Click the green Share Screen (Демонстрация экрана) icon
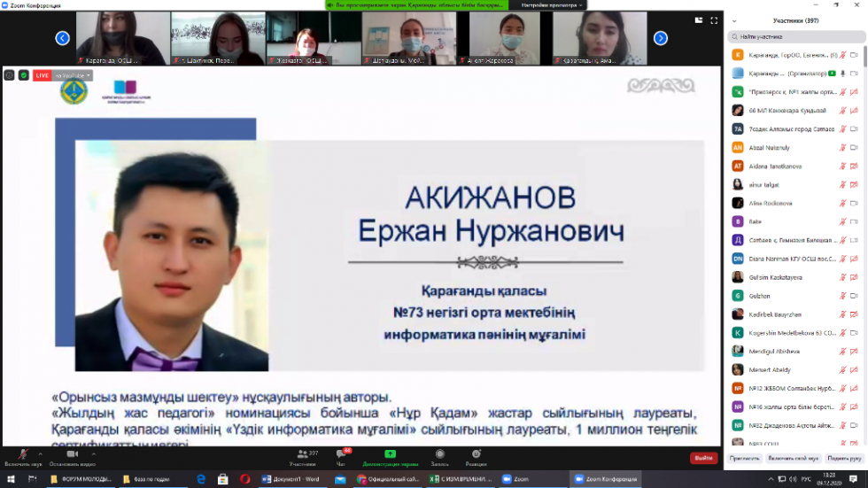The image size is (868, 488). coord(391,455)
